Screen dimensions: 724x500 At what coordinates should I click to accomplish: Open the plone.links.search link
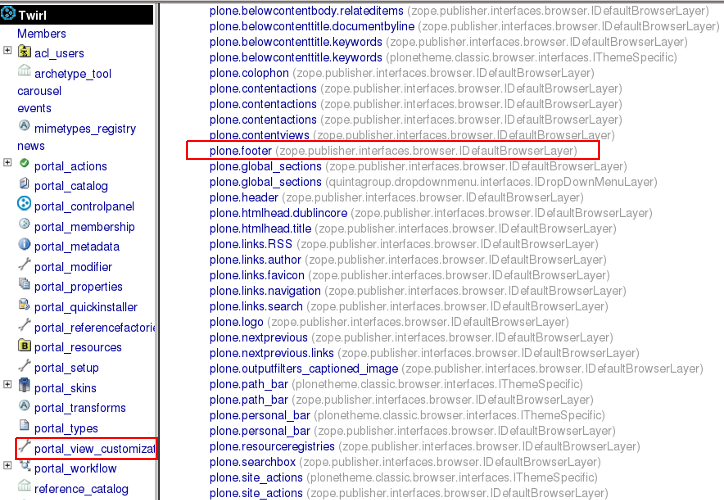(256, 307)
